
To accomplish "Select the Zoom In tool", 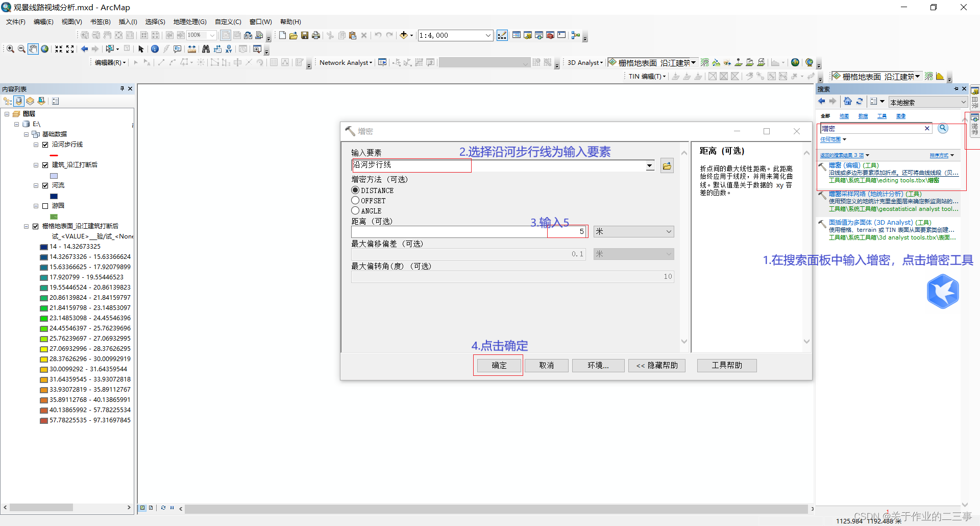I will click(x=10, y=49).
